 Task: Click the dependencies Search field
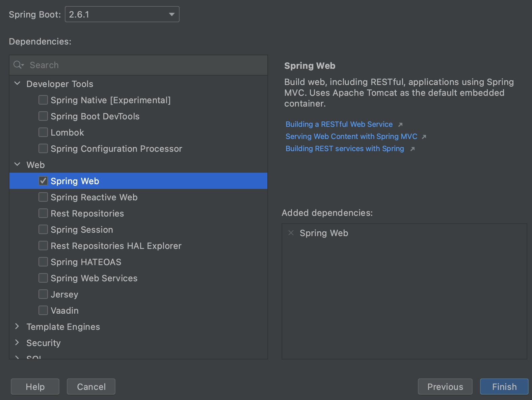point(138,65)
